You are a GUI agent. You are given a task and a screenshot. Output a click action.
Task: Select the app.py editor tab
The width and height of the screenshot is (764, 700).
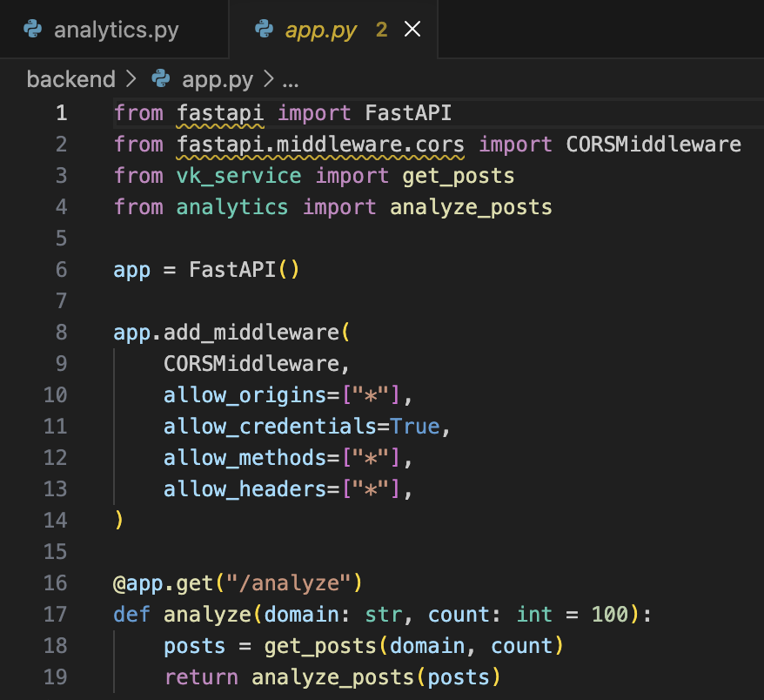click(321, 30)
